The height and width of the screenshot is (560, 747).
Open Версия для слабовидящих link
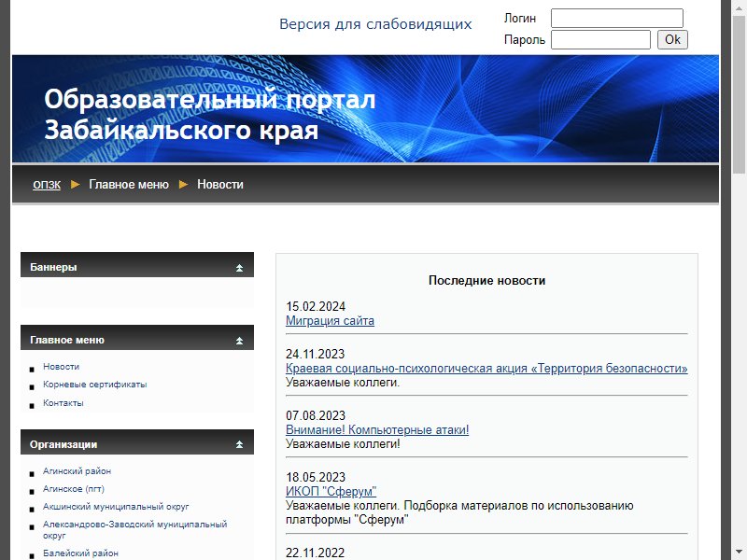tap(375, 24)
